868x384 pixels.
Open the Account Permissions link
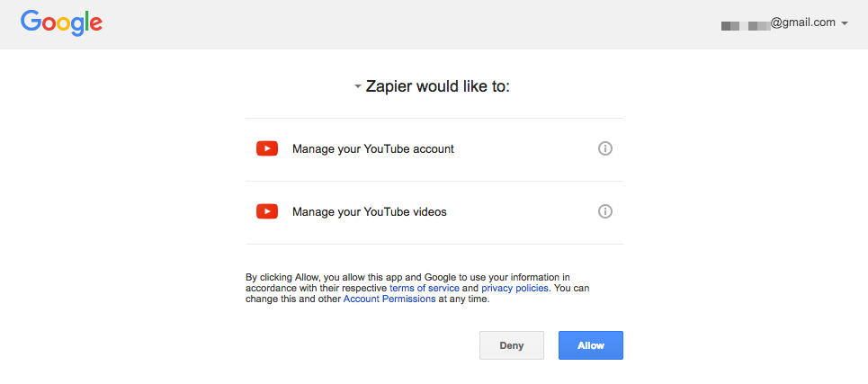coord(389,299)
